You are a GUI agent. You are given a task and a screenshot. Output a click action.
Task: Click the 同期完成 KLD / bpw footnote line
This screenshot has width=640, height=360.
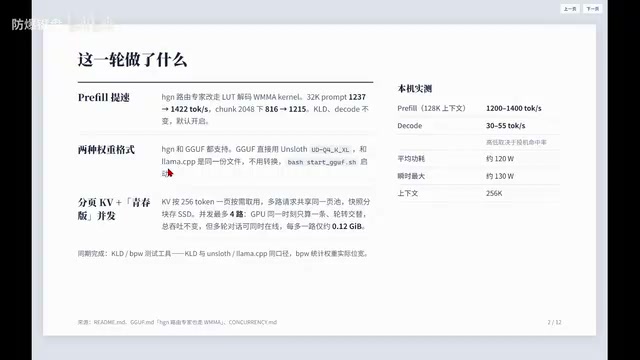(223, 253)
